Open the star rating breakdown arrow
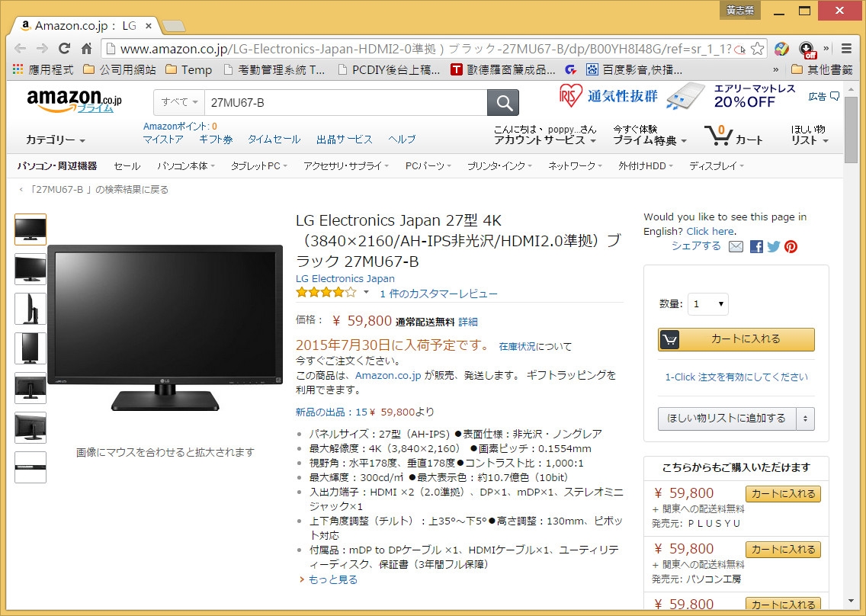Screen dimensions: 866x616 366,293
